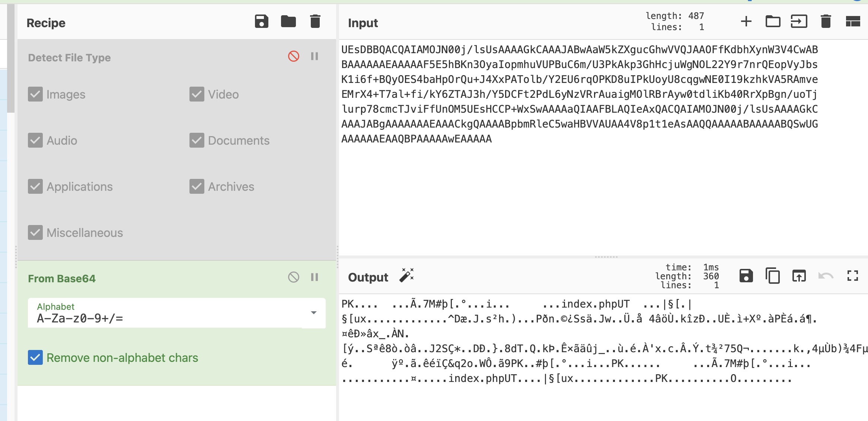Save output to file icon

tap(746, 276)
